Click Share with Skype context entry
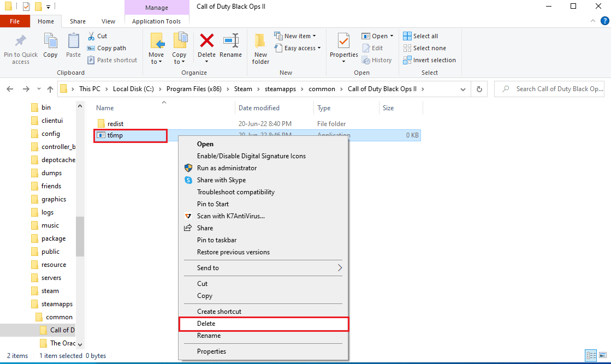This screenshot has height=364, width=611. [221, 180]
